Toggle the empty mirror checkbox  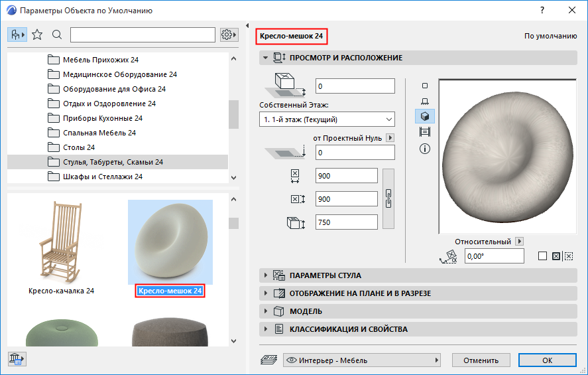tap(542, 256)
